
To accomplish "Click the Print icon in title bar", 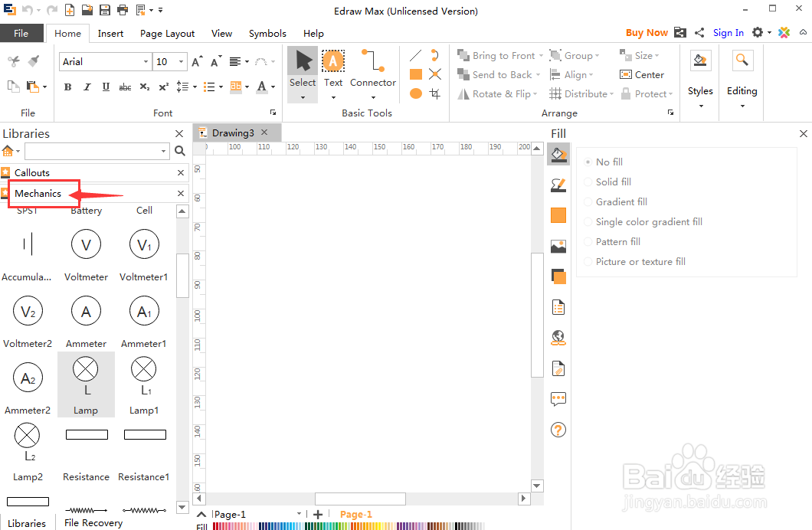I will point(123,10).
